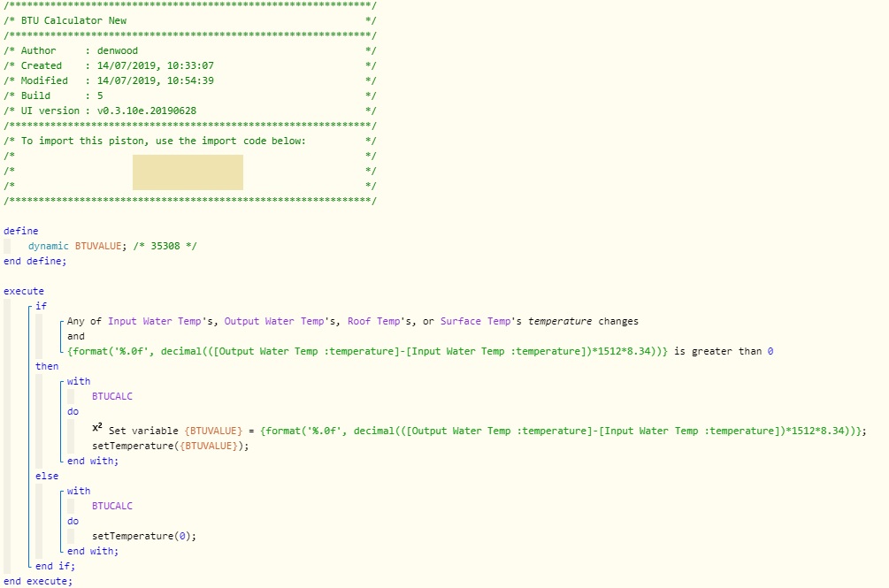Click the 'Surface Temp' device in condition

click(475, 321)
